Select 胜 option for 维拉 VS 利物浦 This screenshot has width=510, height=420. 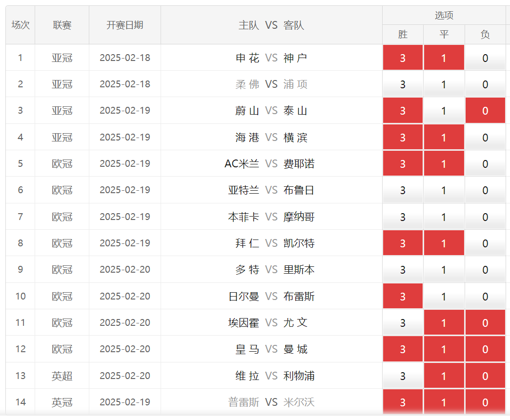click(403, 376)
